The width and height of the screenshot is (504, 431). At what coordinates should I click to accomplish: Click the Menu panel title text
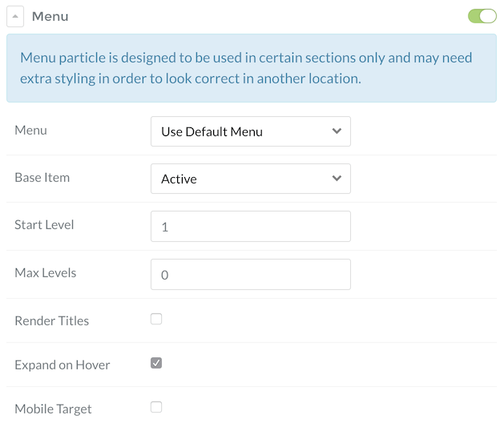coord(50,16)
